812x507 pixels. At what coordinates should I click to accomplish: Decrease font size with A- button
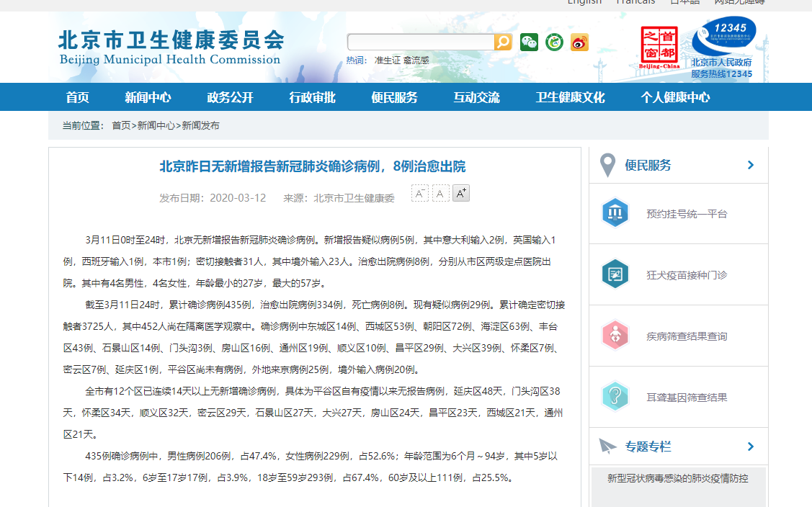tap(420, 193)
